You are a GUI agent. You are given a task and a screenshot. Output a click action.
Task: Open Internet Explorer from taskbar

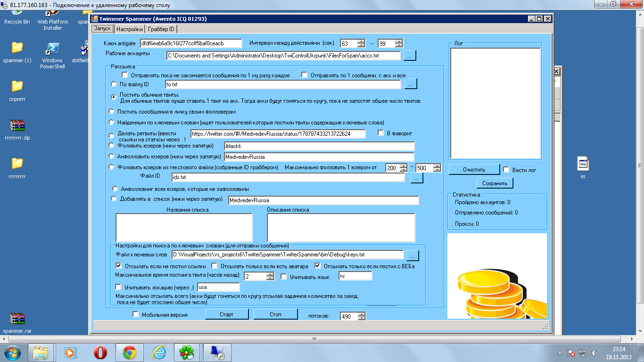(x=159, y=353)
